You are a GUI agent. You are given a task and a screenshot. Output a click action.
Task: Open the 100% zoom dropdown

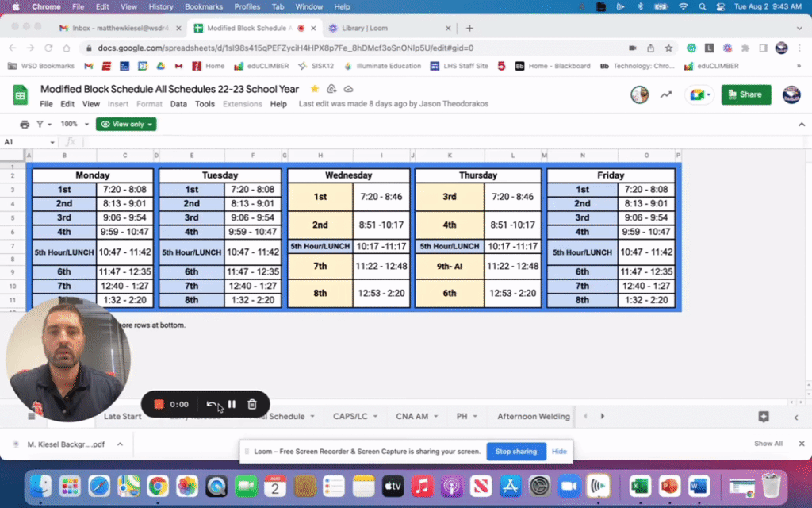pyautogui.click(x=75, y=125)
